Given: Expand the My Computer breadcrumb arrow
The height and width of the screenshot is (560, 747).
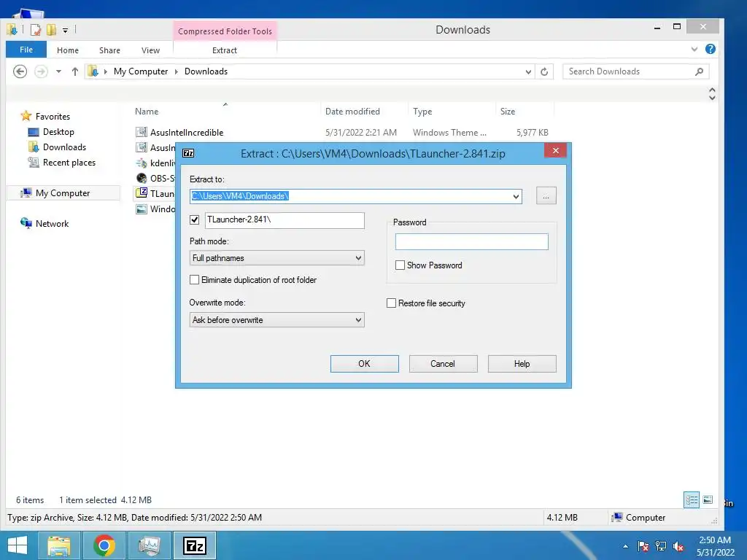Looking at the screenshot, I should point(177,71).
